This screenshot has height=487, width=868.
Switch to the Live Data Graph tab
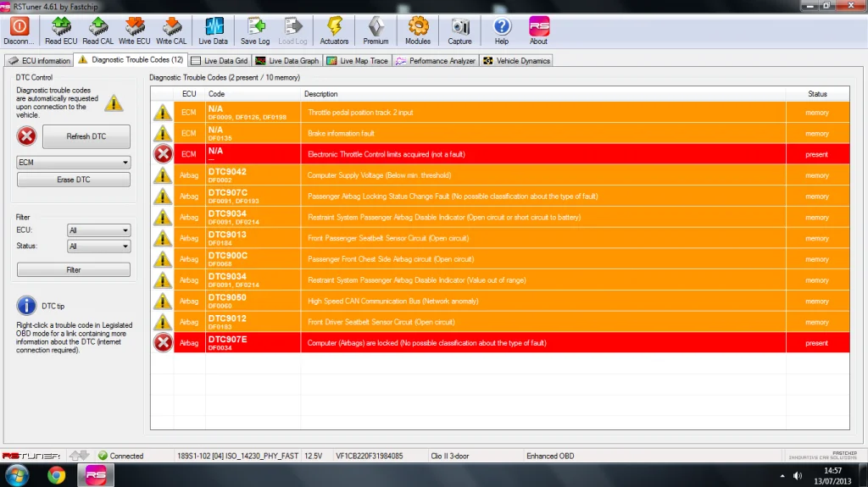point(287,61)
